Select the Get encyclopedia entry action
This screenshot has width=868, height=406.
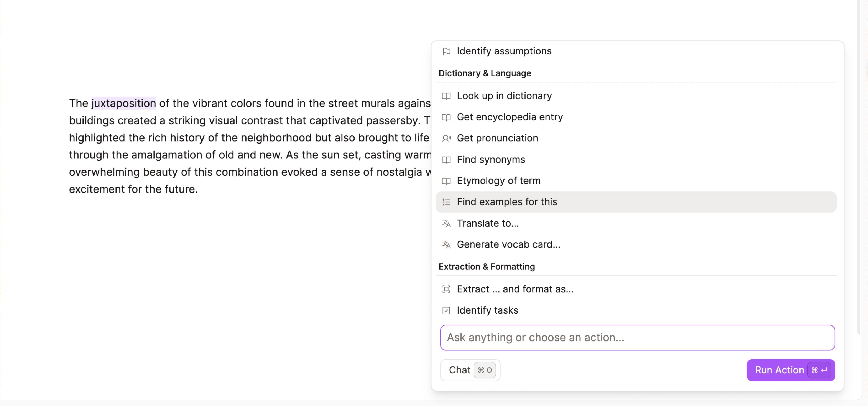coord(510,117)
